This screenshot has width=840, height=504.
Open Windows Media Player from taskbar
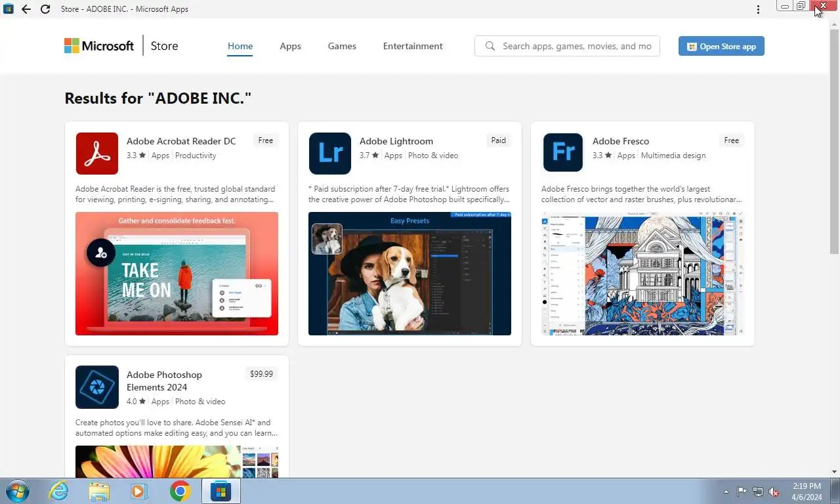pyautogui.click(x=139, y=491)
